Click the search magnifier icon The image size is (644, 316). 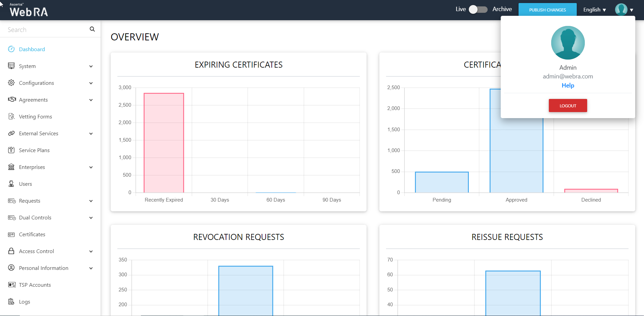(92, 29)
